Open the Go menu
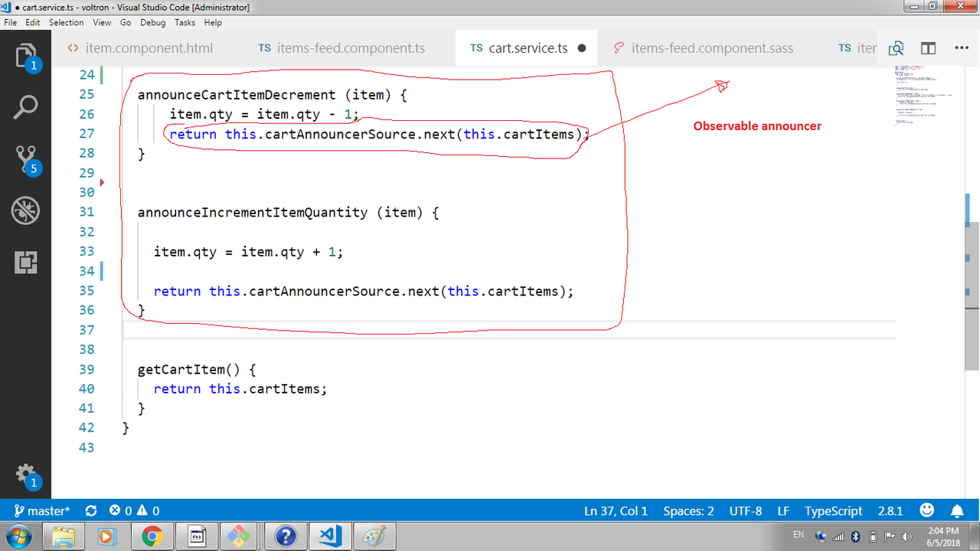The image size is (980, 551). click(x=126, y=22)
